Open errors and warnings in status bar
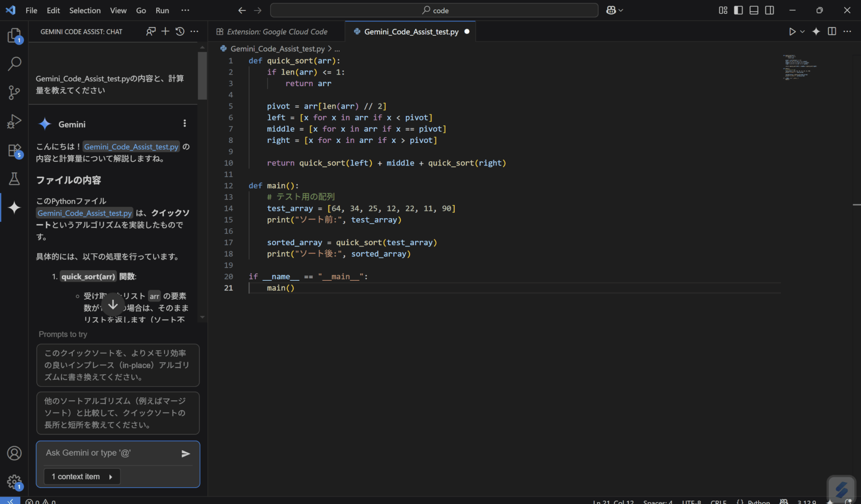Screen dimensions: 861x504 pos(40,501)
